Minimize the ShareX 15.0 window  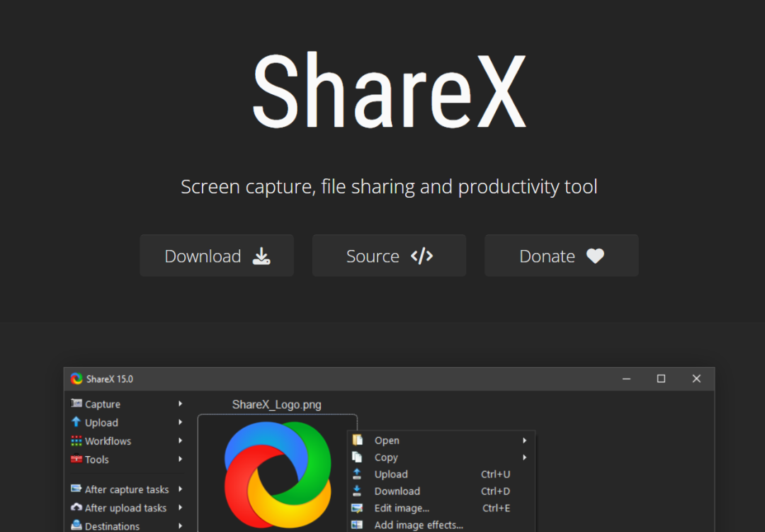point(626,379)
